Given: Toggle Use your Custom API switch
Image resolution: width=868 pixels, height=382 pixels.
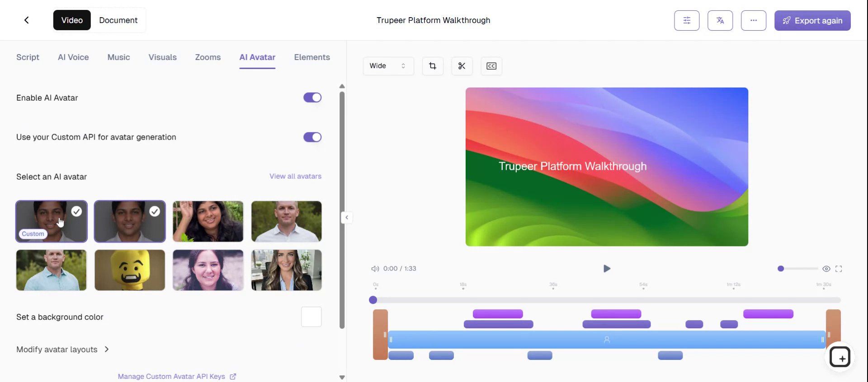Looking at the screenshot, I should [312, 137].
